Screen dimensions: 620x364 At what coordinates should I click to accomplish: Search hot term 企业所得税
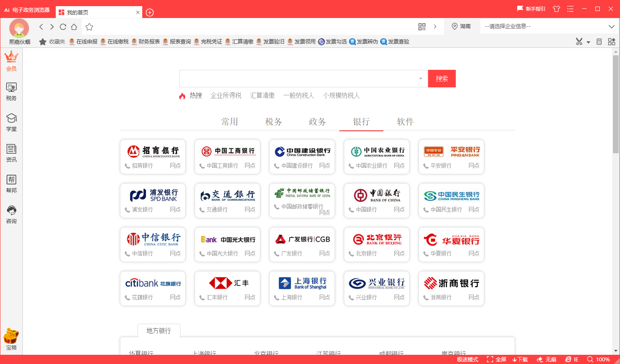[226, 95]
